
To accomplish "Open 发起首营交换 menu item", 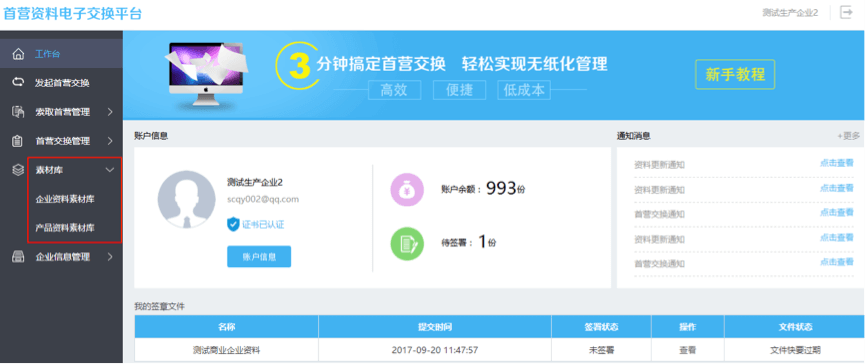I will 61,83.
